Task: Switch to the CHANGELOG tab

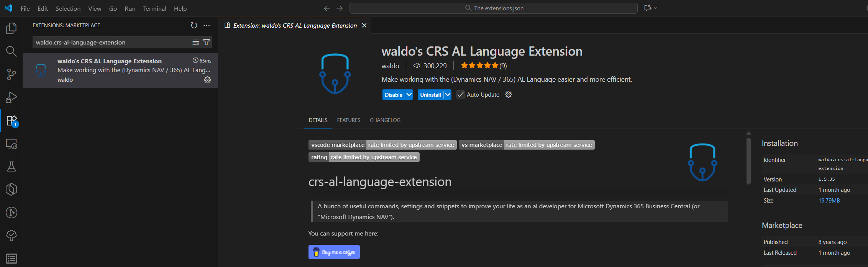Action: click(385, 120)
